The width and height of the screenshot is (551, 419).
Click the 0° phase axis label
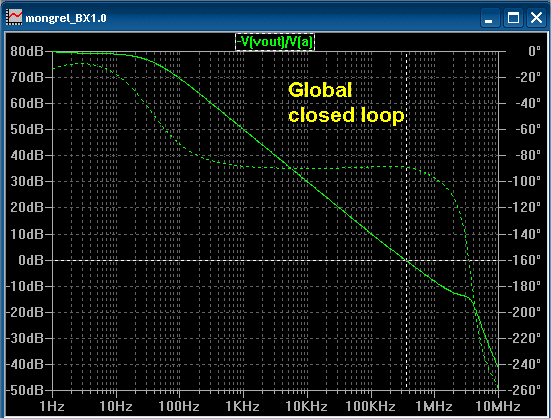coord(534,51)
